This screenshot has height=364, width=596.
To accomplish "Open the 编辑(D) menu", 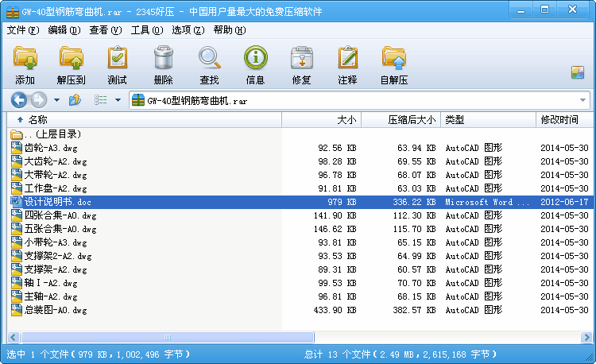I will tap(64, 30).
